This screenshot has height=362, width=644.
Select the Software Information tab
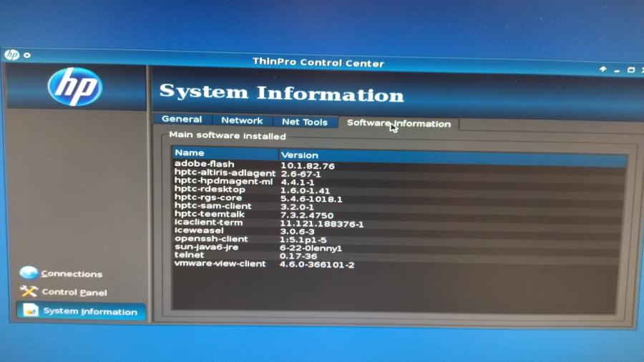pos(399,124)
